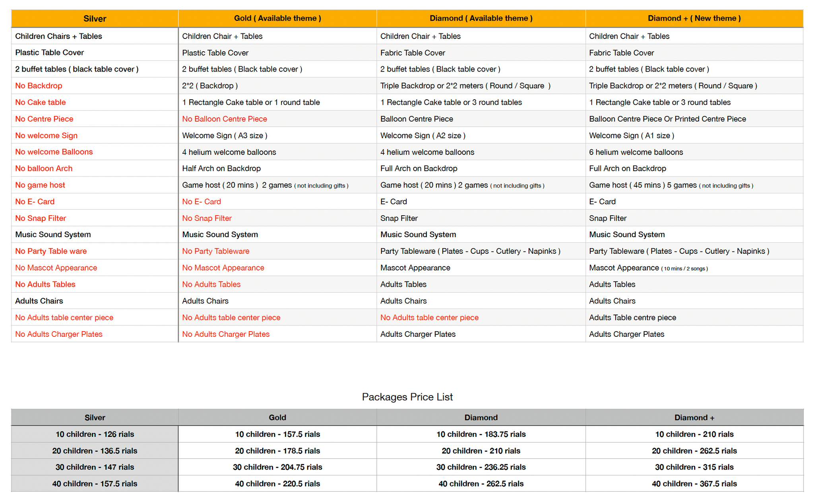Image resolution: width=814 pixels, height=504 pixels.
Task: Select the 10 children - 126 rials cell
Action: pos(95,434)
